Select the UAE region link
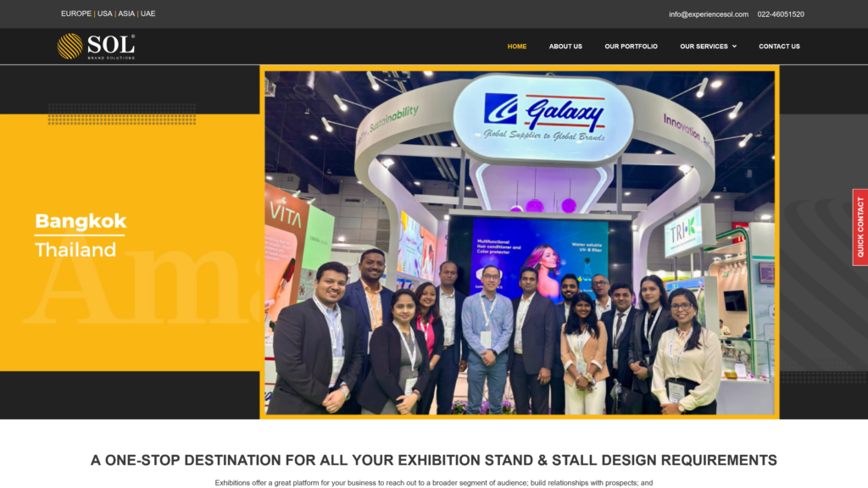868x488 pixels. [147, 14]
